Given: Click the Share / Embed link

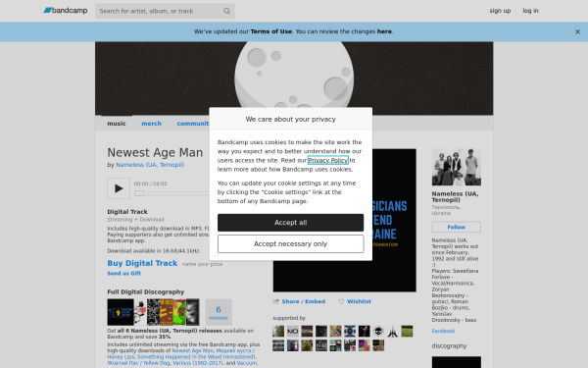Looking at the screenshot, I should (304, 301).
